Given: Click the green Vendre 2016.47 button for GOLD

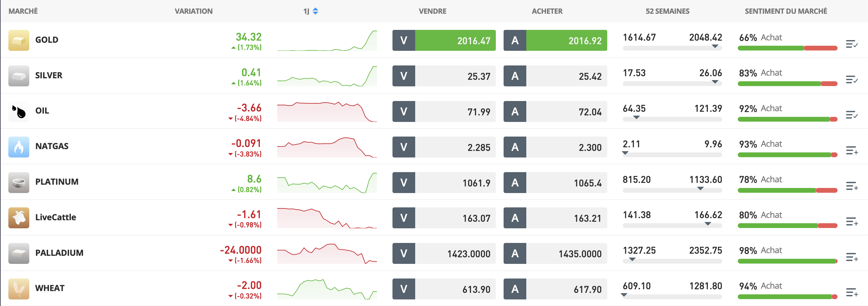Looking at the screenshot, I should pos(444,40).
